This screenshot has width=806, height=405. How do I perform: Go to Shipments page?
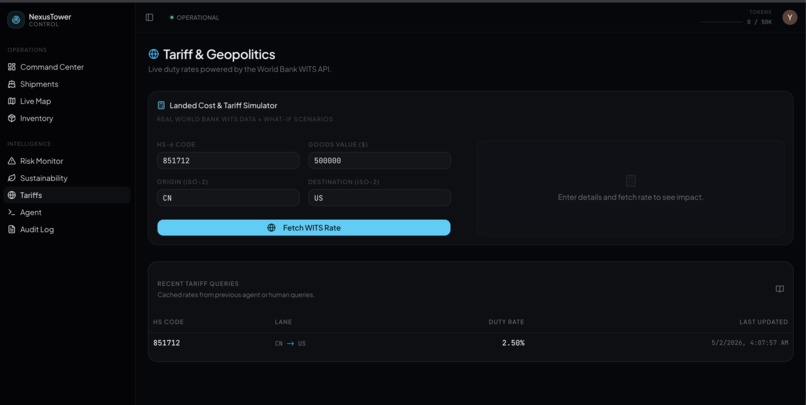(x=67, y=84)
